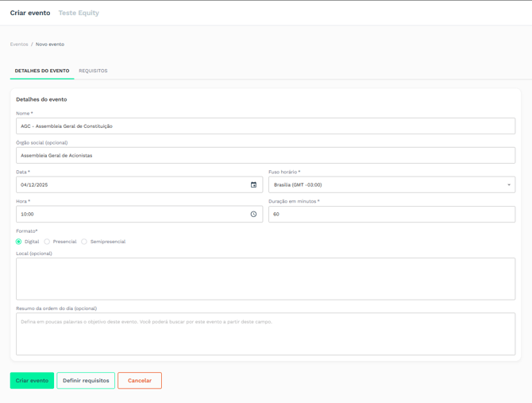Switch to the Requisitos tab

(93, 71)
